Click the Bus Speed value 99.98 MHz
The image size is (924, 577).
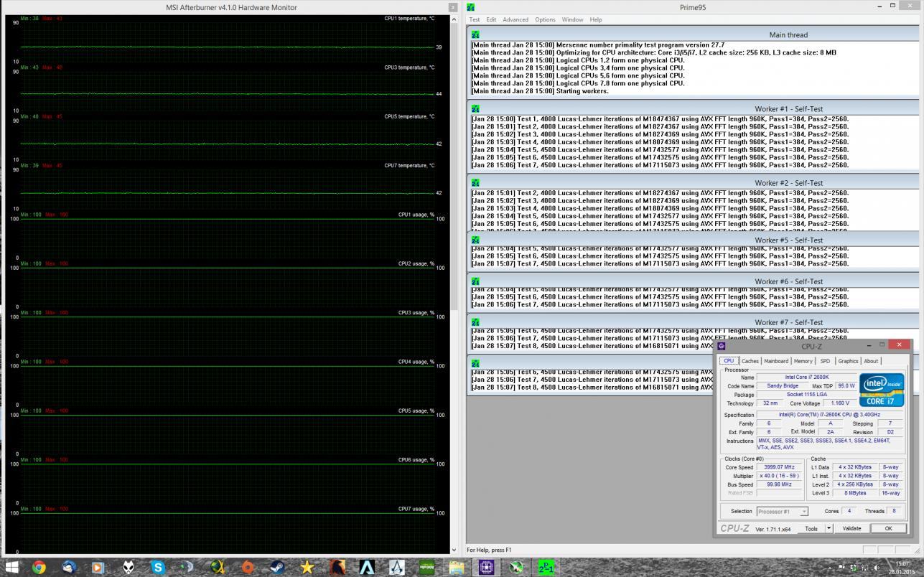click(779, 484)
